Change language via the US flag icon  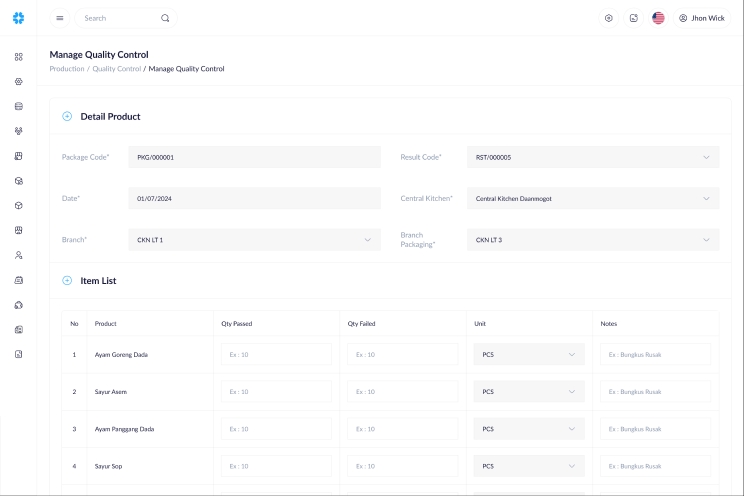[x=658, y=18]
